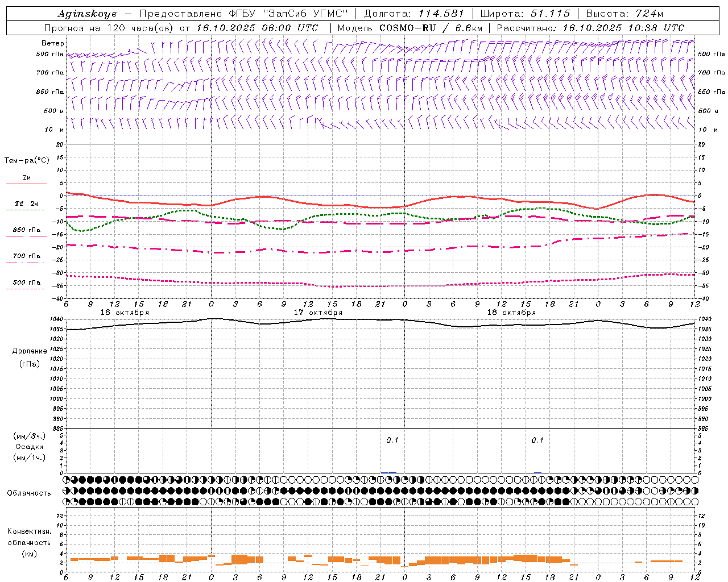Screen dimensions: 728x582
Task: Click the "(мм/1ч.)" precipitation unit label
Action: click(30, 458)
